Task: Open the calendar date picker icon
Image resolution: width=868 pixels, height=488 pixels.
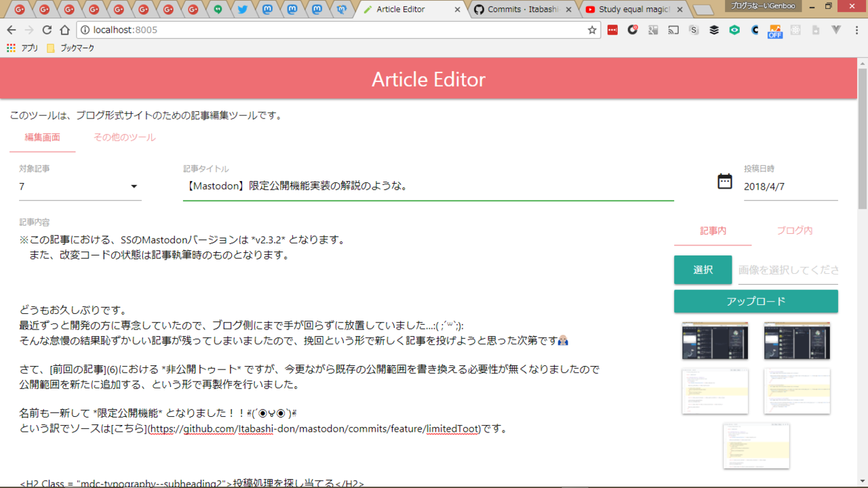Action: coord(724,181)
